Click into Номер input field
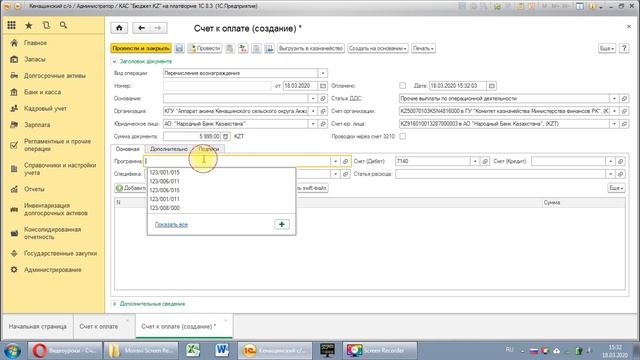 pyautogui.click(x=217, y=86)
